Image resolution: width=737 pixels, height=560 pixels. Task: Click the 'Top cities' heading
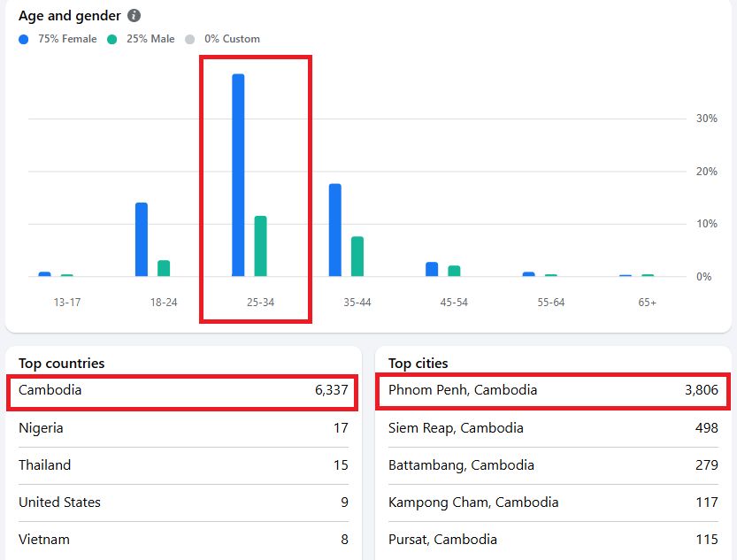418,363
